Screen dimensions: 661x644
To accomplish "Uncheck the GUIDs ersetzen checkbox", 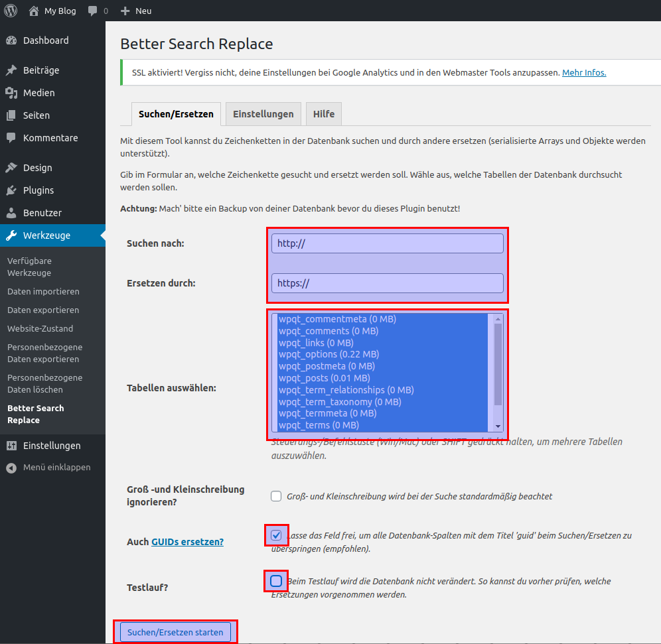I will click(x=276, y=535).
